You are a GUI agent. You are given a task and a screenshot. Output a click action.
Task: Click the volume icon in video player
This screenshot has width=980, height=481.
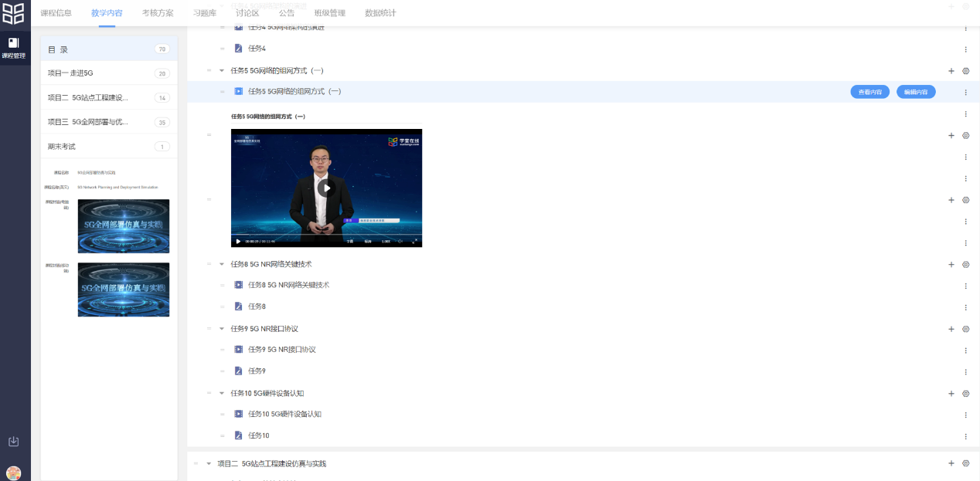point(399,241)
